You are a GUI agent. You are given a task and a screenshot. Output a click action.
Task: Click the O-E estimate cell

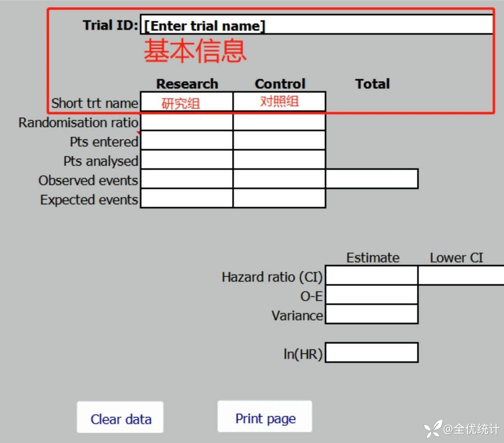point(372,295)
